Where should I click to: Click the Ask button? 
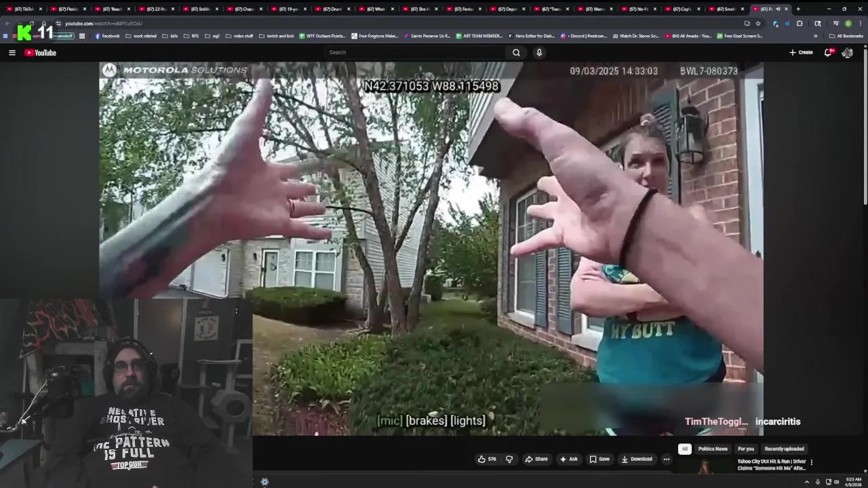point(568,459)
